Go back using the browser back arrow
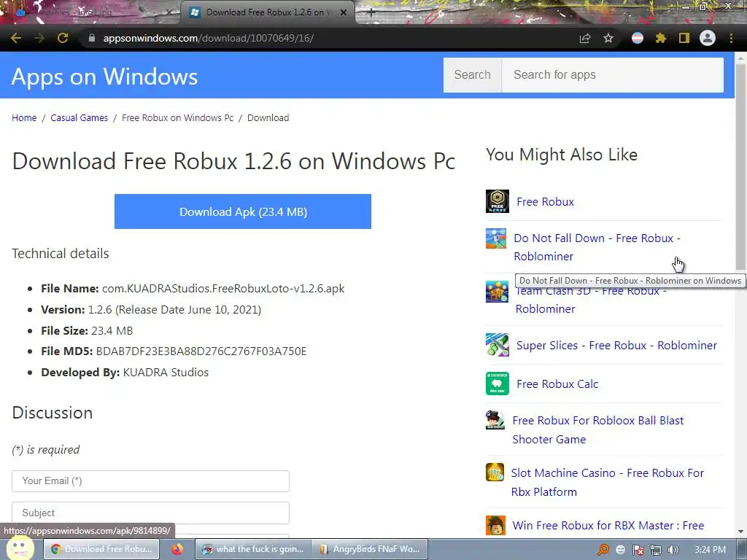This screenshot has width=747, height=560. click(16, 38)
